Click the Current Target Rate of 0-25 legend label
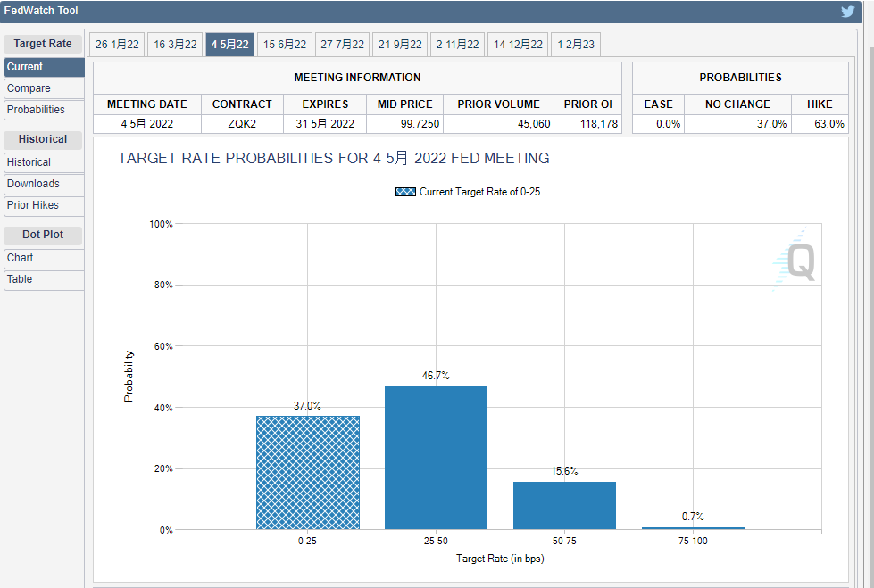Viewport: 874px width, 588px height. pos(480,192)
